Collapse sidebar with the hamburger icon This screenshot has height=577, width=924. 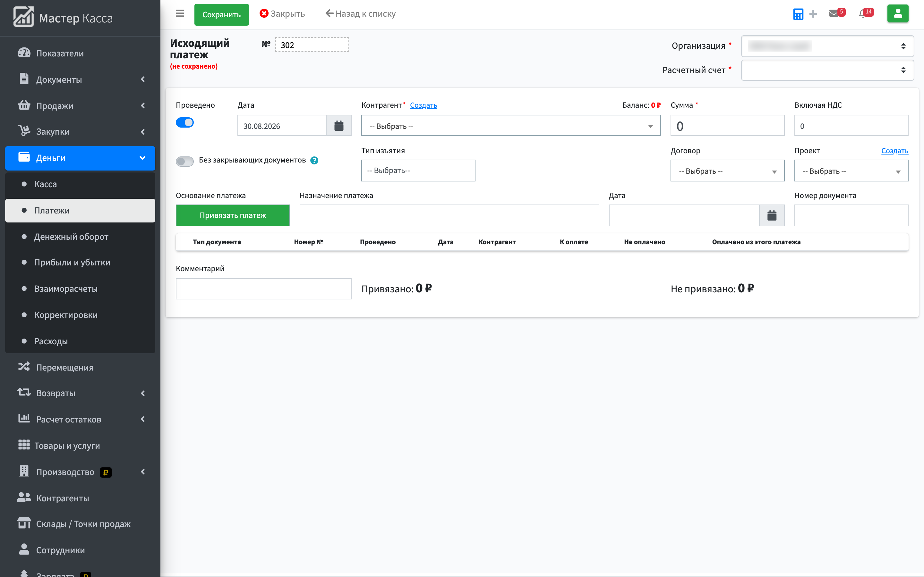tap(180, 14)
